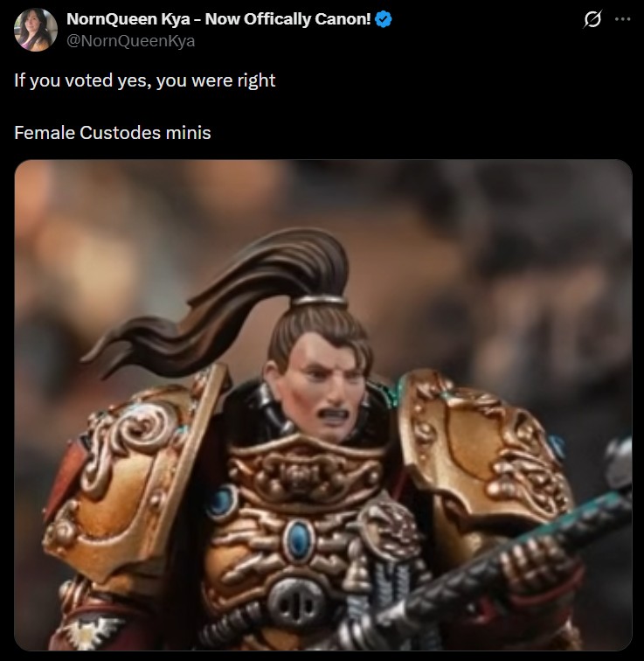This screenshot has height=661, width=644.
Task: Click the display name NornQueen Kya
Action: pyautogui.click(x=218, y=19)
